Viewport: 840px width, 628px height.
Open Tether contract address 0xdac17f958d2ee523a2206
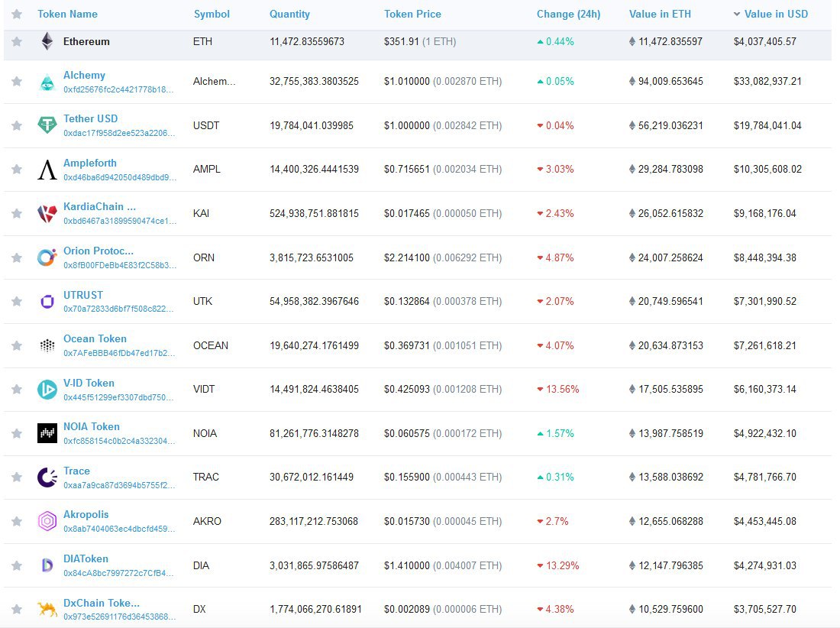click(119, 133)
